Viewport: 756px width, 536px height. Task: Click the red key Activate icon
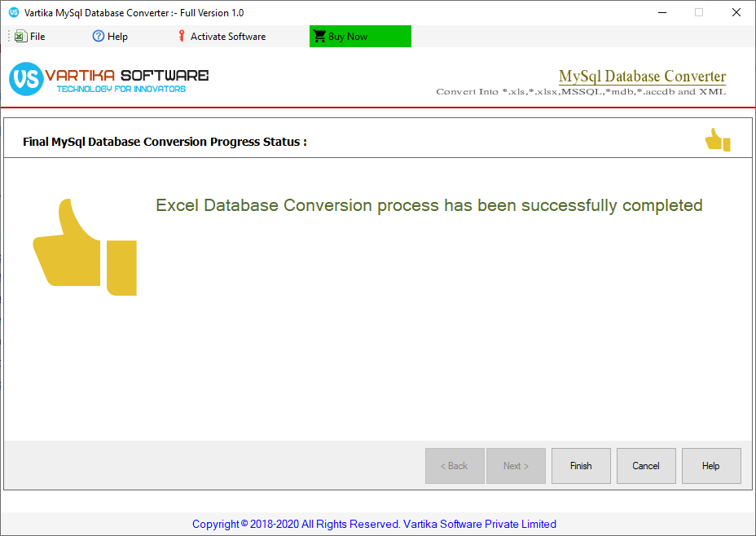click(x=182, y=36)
